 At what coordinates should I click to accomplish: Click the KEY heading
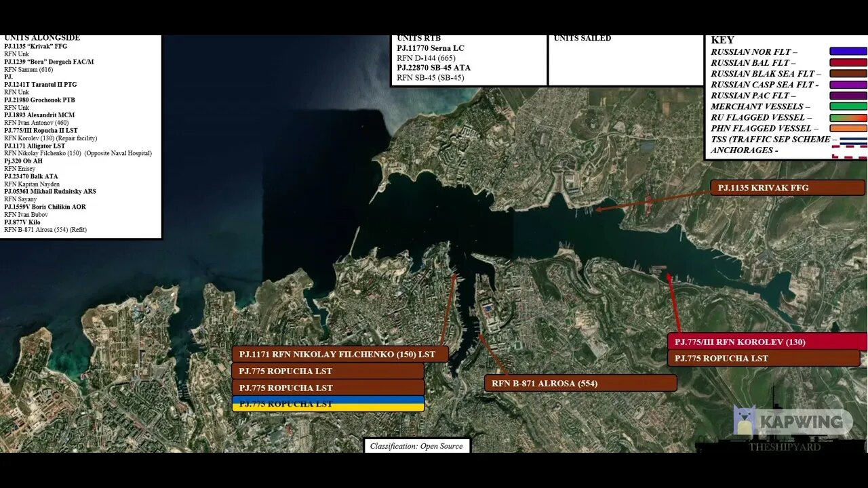coord(722,40)
